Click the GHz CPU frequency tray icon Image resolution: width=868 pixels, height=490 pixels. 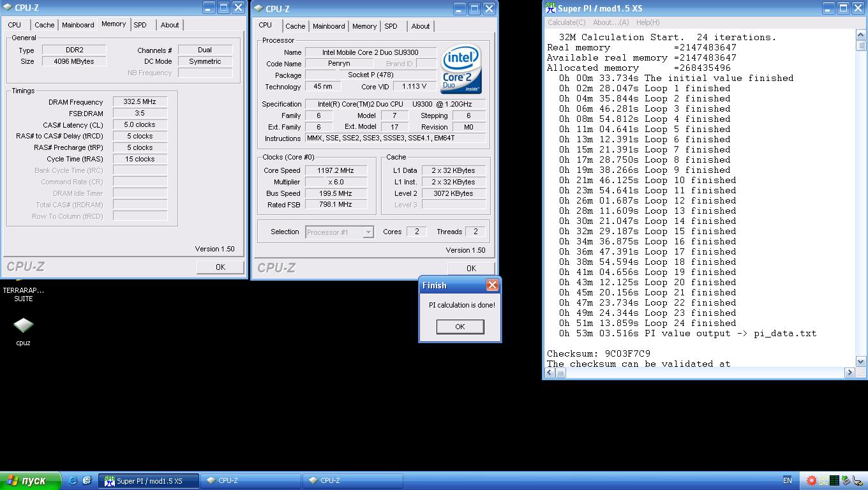coord(823,480)
